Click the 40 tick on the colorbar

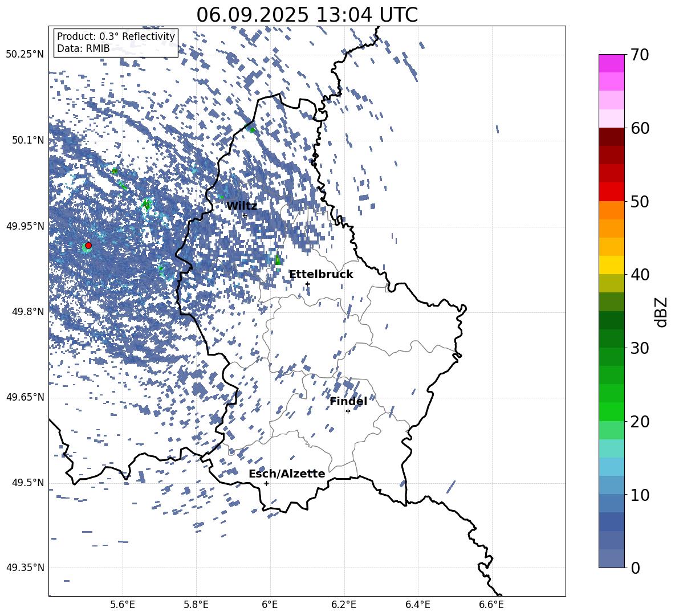[x=639, y=275]
